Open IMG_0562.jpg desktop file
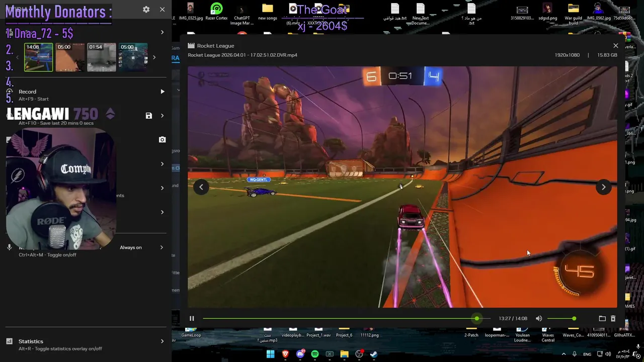The height and width of the screenshot is (362, 644). pos(598,12)
